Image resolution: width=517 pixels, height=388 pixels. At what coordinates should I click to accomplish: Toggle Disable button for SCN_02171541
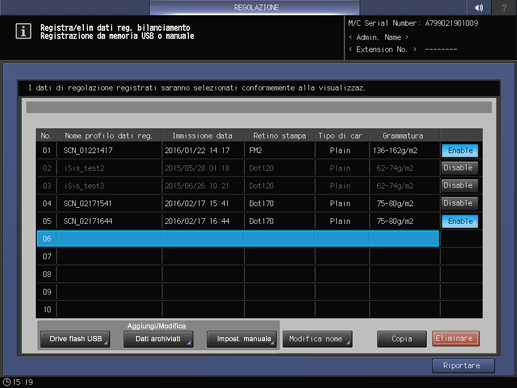460,203
